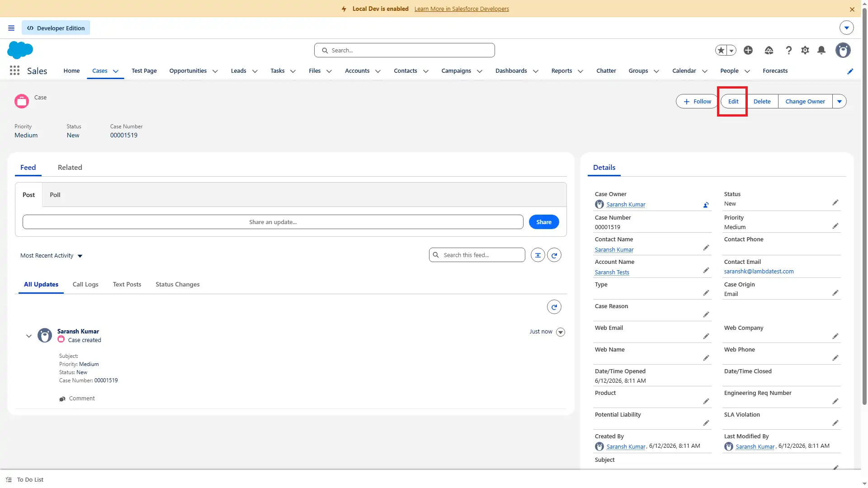
Task: Edit the Web Phone pencil icon
Action: coord(835,358)
